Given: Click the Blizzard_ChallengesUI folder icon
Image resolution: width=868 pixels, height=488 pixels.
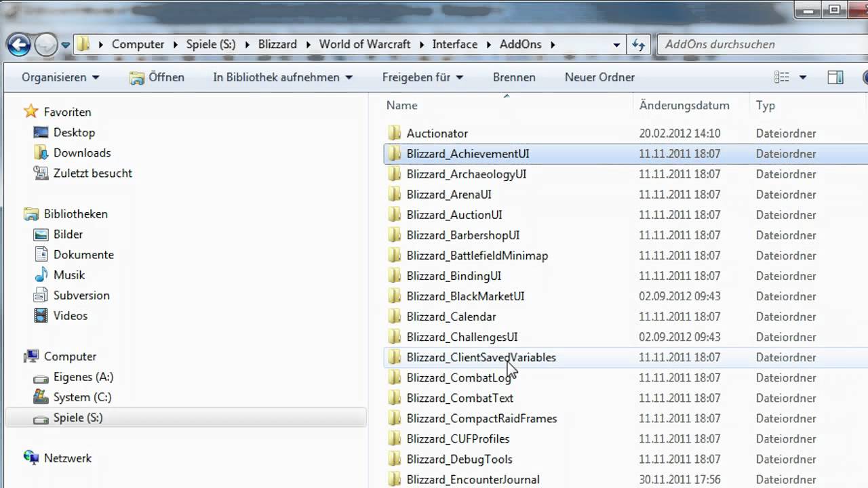Looking at the screenshot, I should pos(395,337).
